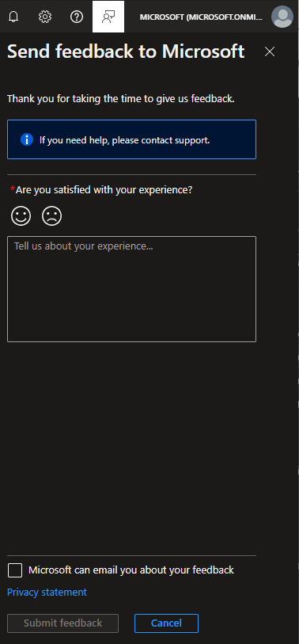299x644 pixels.
Task: Click the Send feedback to Microsoft heading
Action: 126,51
